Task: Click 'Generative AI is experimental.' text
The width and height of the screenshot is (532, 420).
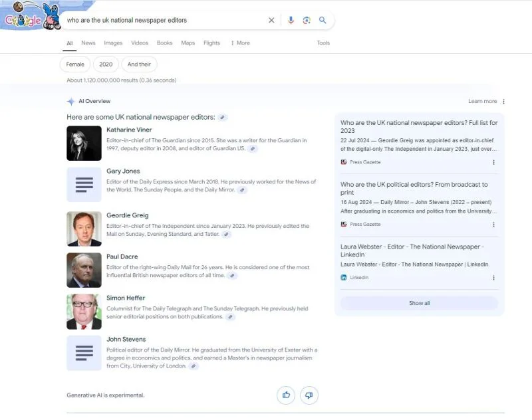Action: (106, 395)
